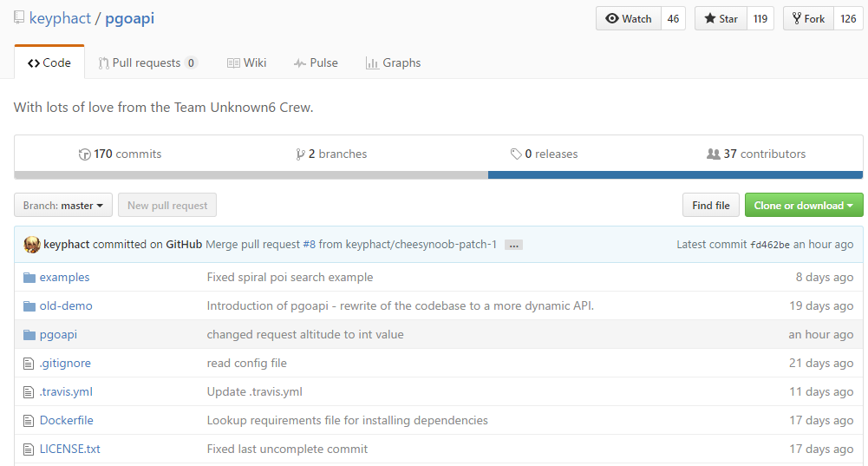Viewport: 868px width, 466px height.
Task: Go to the Graphs tab
Action: [393, 63]
